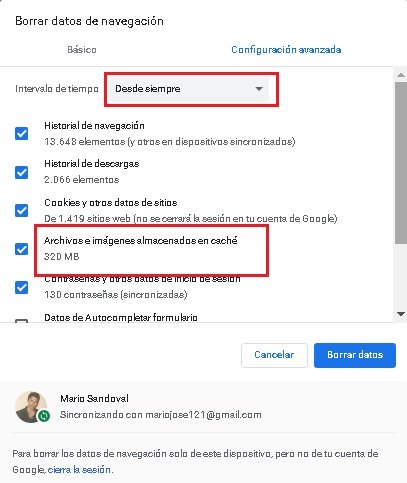Uncheck Historial de navegación checkbox
Viewport: 407px width, 483px height.
(22, 134)
